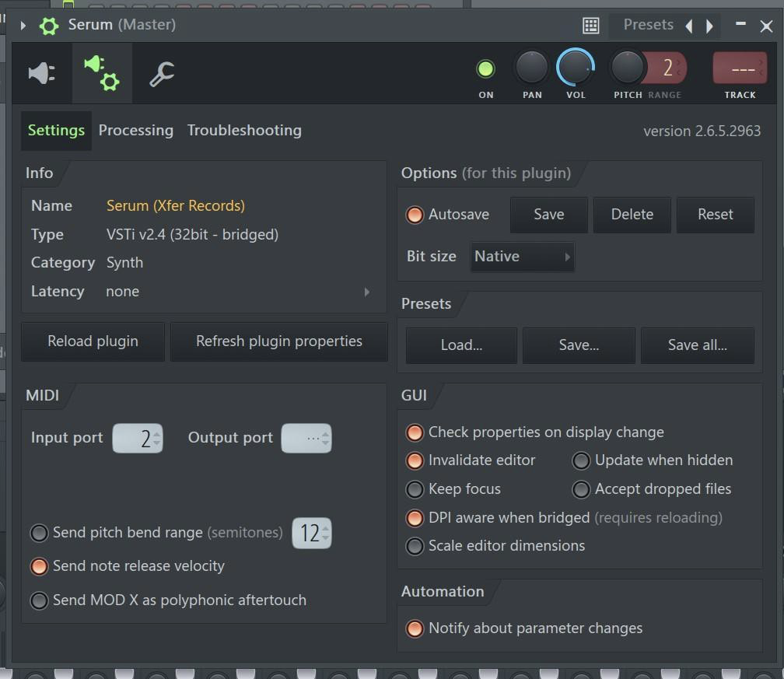Image resolution: width=784 pixels, height=679 pixels.
Task: Click the pitch RANGE value 2
Action: pos(667,68)
